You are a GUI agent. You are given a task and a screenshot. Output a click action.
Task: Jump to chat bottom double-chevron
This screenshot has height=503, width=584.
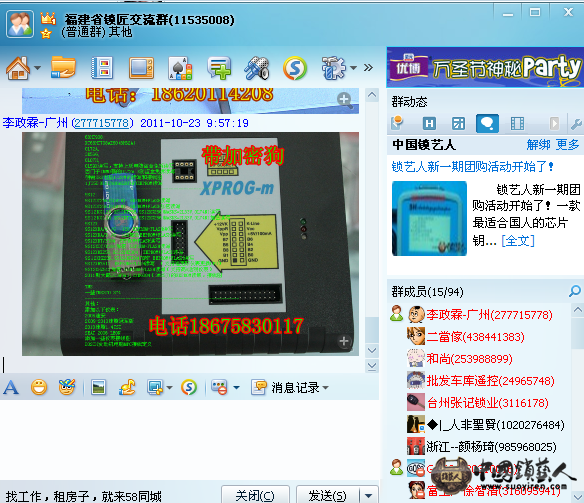(x=372, y=366)
